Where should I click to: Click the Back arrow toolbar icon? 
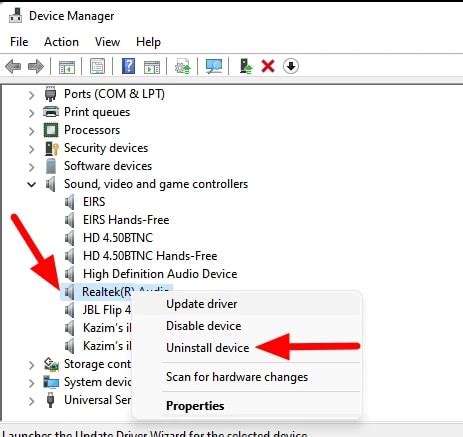tap(13, 66)
